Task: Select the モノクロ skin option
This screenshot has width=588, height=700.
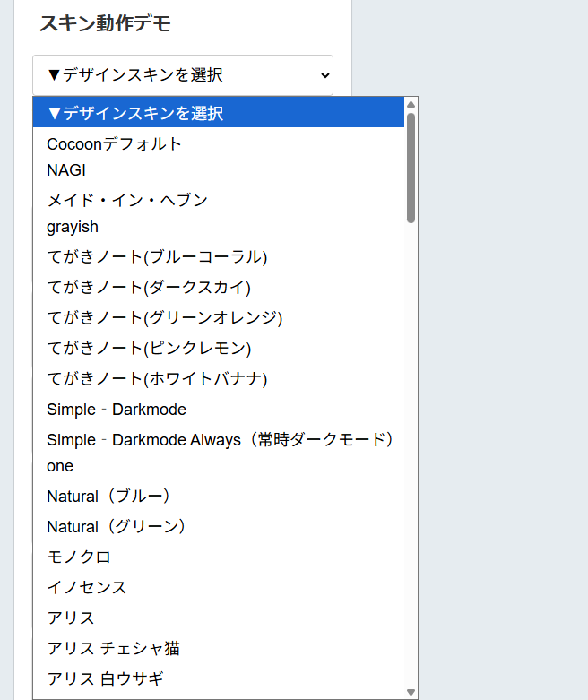Action: coord(79,557)
